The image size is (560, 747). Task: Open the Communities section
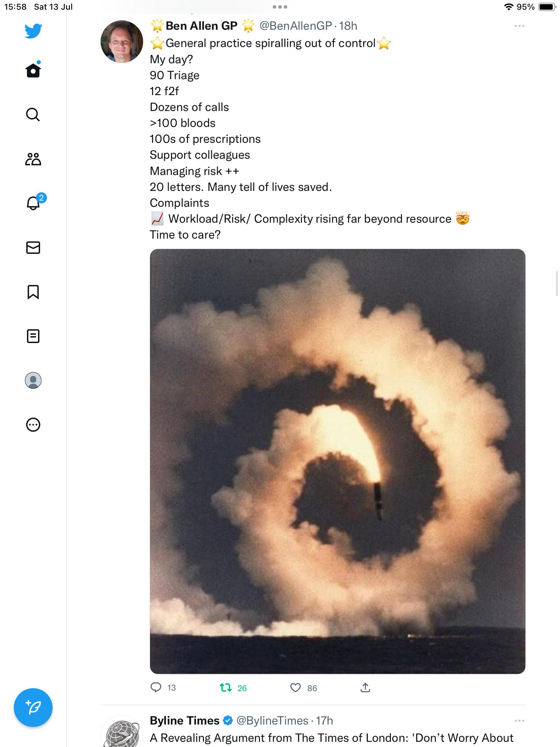pyautogui.click(x=33, y=159)
